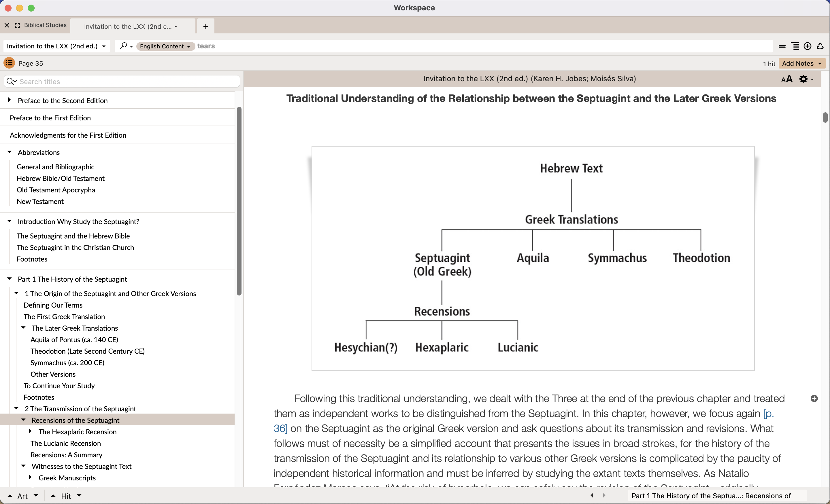Switch to Invitation to the LXX tab
The height and width of the screenshot is (504, 830).
(x=130, y=26)
